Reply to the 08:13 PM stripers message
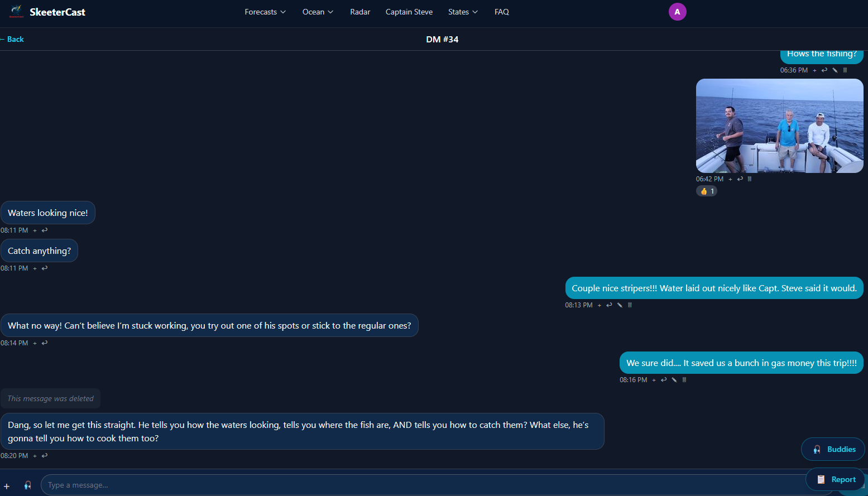This screenshot has height=496, width=868. 610,305
